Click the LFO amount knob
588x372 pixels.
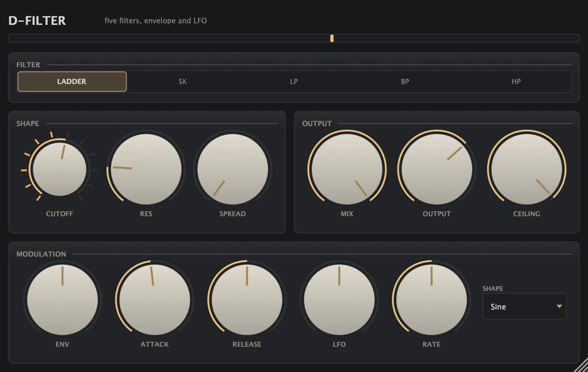[x=339, y=300]
